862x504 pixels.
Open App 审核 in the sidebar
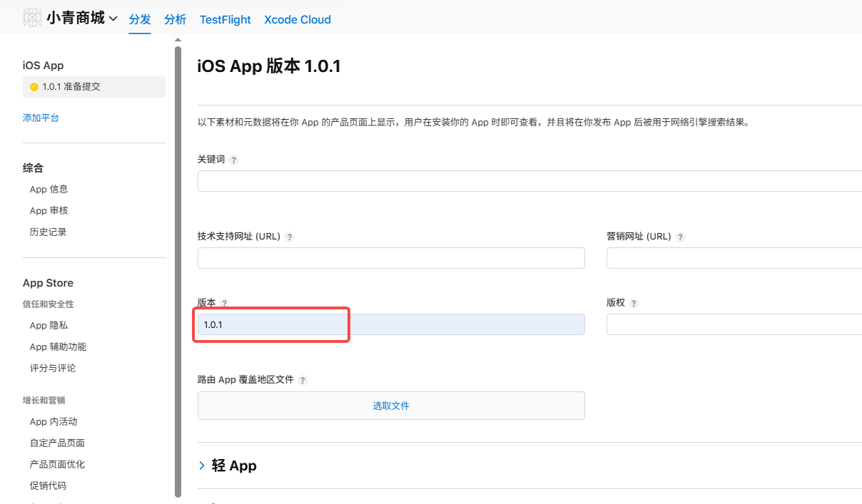pos(49,210)
